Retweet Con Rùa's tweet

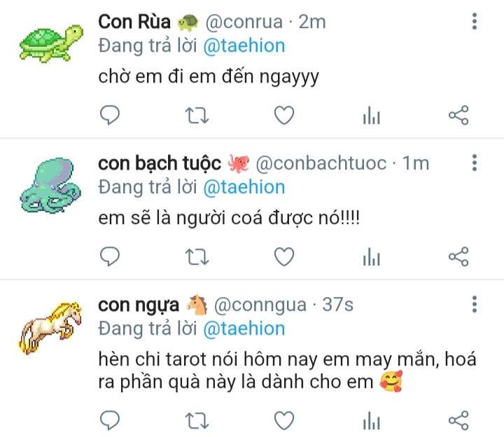pos(197,116)
